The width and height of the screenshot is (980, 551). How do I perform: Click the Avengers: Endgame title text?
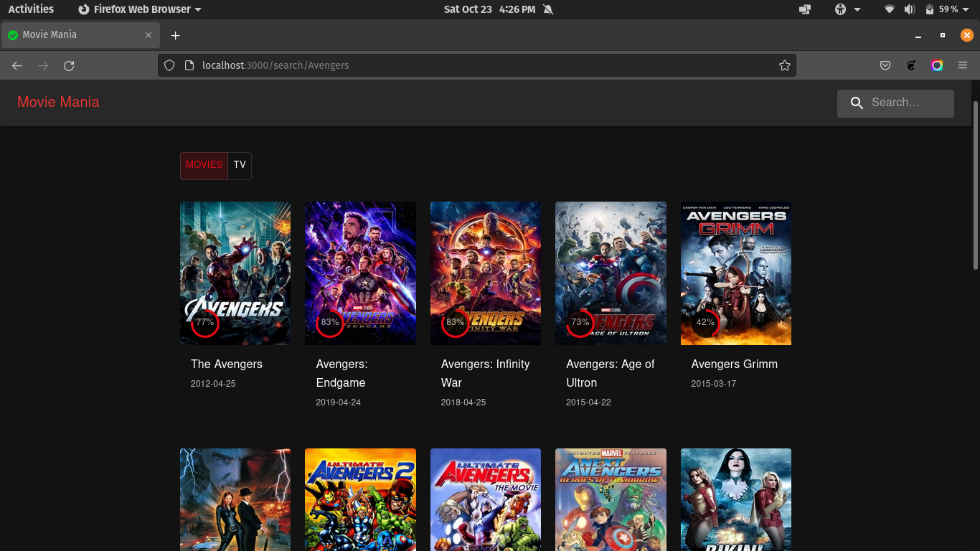click(x=341, y=374)
